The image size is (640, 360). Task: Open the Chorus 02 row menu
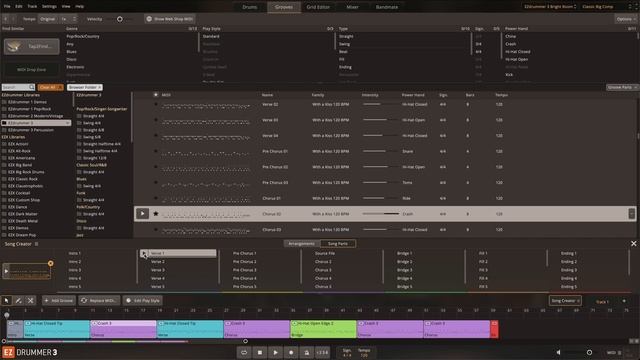coord(631,213)
